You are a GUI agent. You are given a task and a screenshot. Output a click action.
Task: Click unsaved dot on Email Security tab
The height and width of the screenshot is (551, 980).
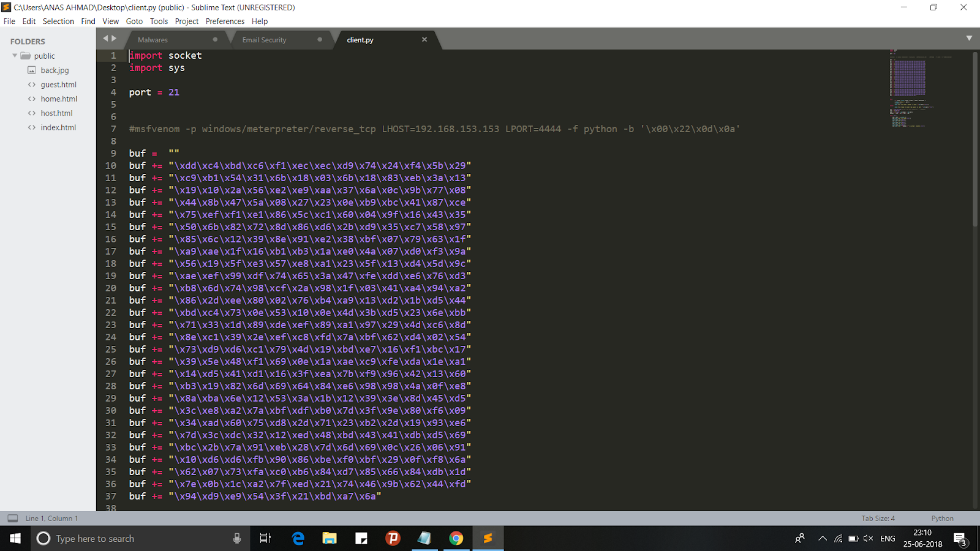coord(320,39)
